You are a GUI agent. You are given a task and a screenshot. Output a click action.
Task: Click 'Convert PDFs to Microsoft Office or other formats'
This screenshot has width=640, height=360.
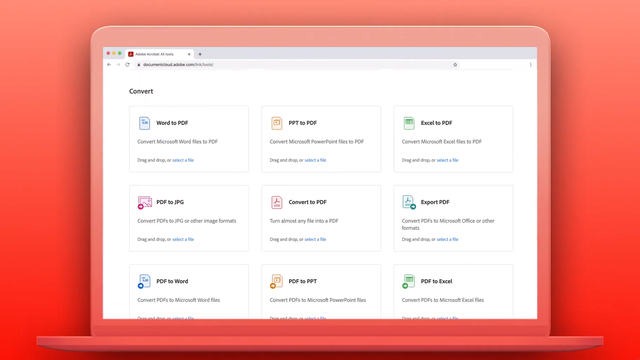click(448, 224)
